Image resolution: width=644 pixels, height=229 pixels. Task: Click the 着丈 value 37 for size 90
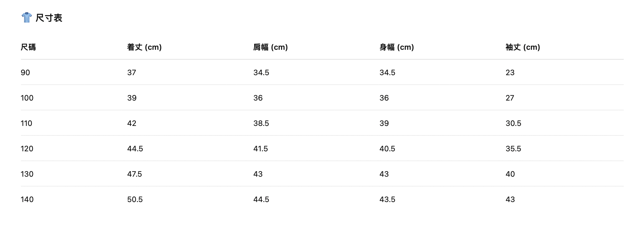(132, 73)
